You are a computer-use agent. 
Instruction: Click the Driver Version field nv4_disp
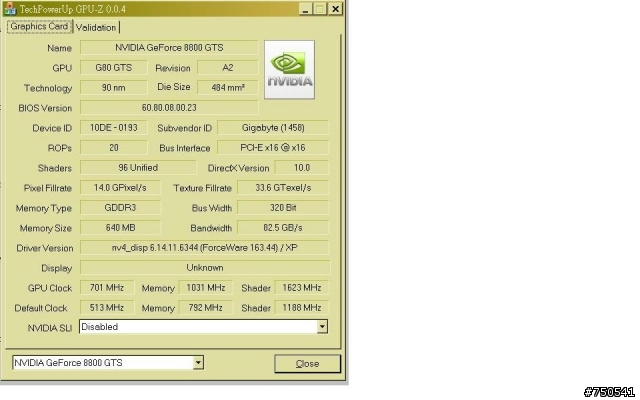[x=204, y=248]
